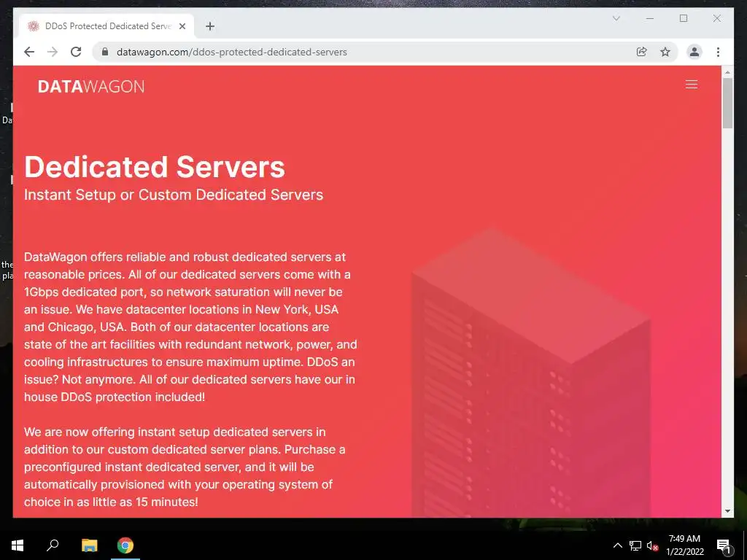Go to homepage via DATAWAGON logo
This screenshot has width=747, height=560.
pos(91,86)
